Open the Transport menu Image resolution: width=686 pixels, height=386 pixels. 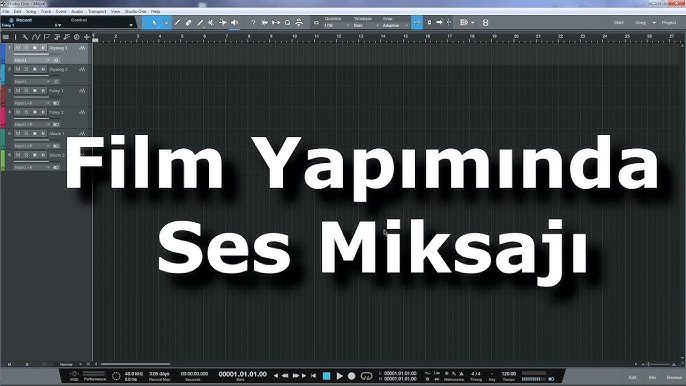[x=97, y=11]
